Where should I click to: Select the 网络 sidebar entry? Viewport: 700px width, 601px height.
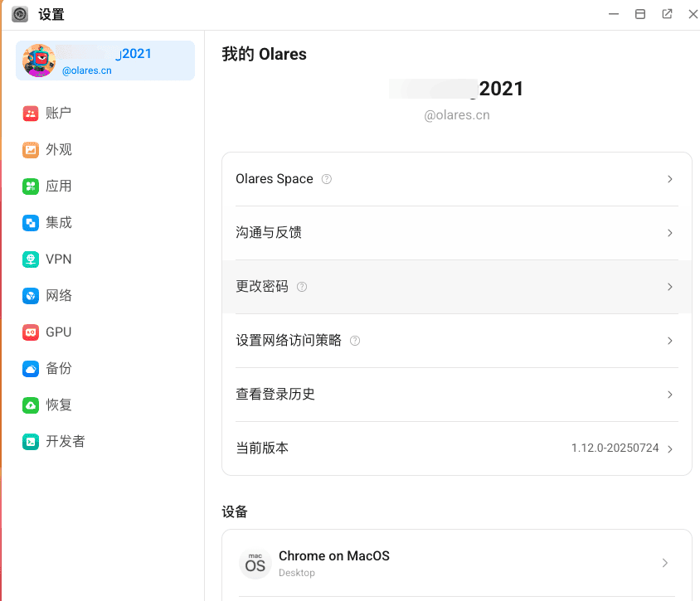pos(105,296)
